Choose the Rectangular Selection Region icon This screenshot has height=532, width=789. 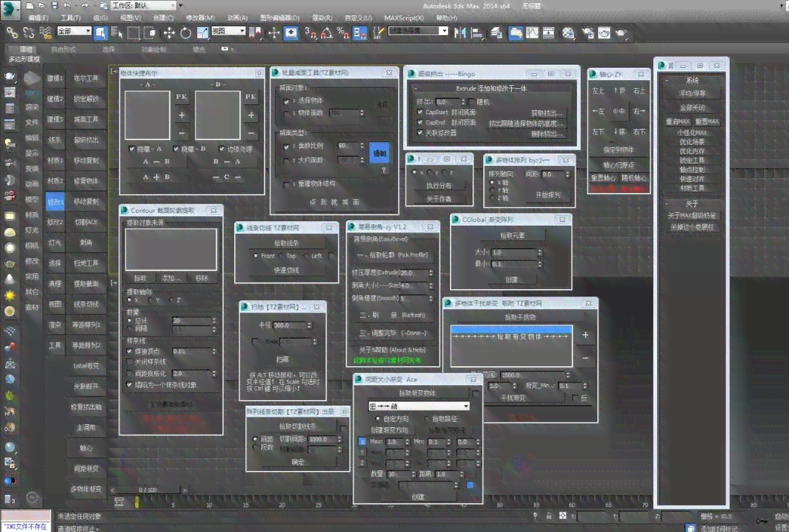[x=133, y=32]
